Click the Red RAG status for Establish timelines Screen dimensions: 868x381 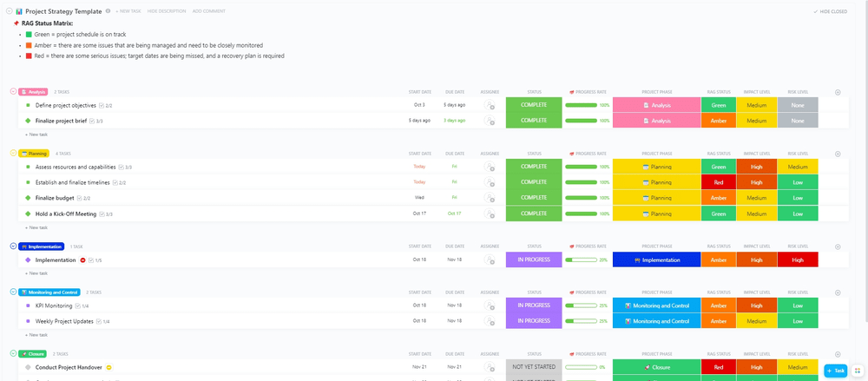718,182
